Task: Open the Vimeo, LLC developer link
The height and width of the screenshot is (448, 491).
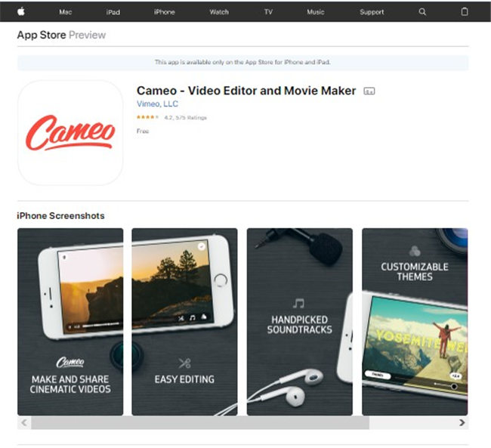Action: click(157, 104)
